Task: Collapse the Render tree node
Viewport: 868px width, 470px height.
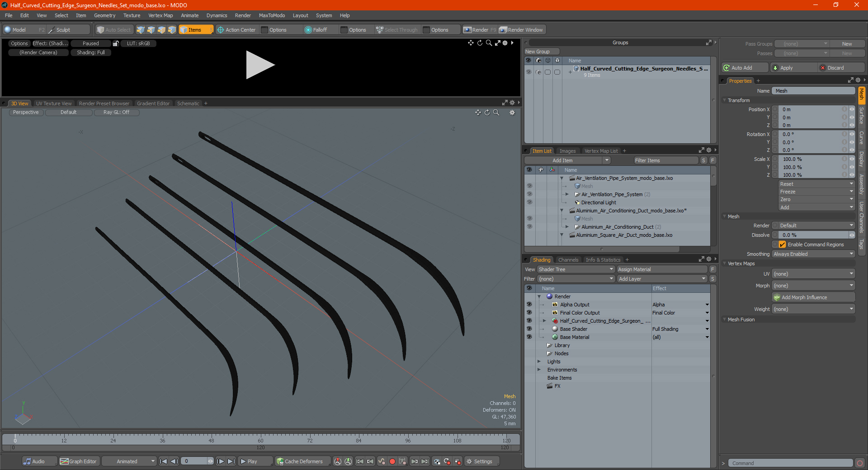Action: [x=539, y=296]
